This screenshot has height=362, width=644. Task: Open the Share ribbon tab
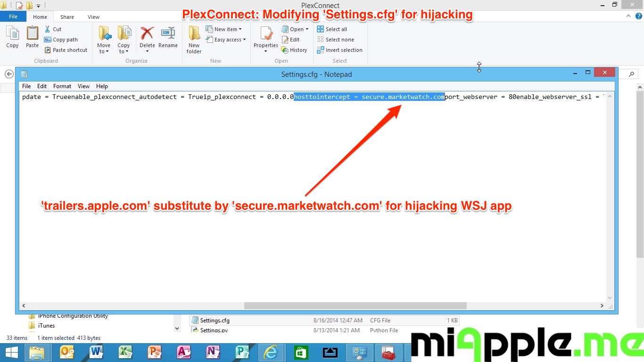pyautogui.click(x=67, y=17)
